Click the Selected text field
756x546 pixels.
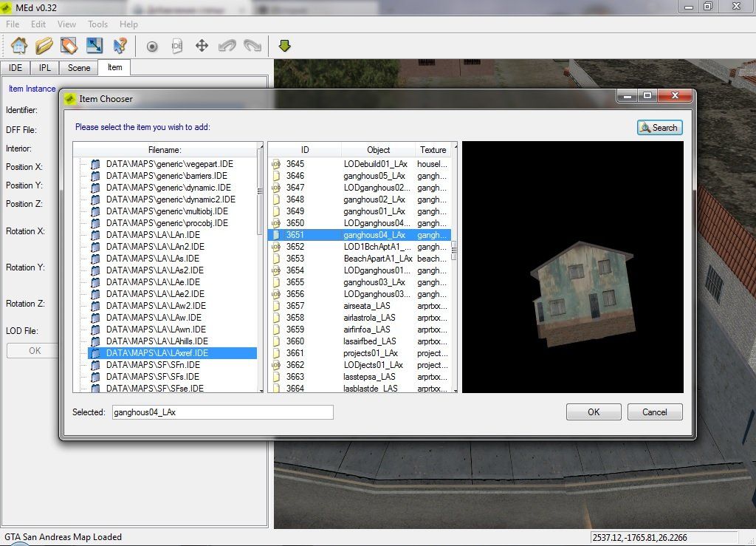click(223, 412)
